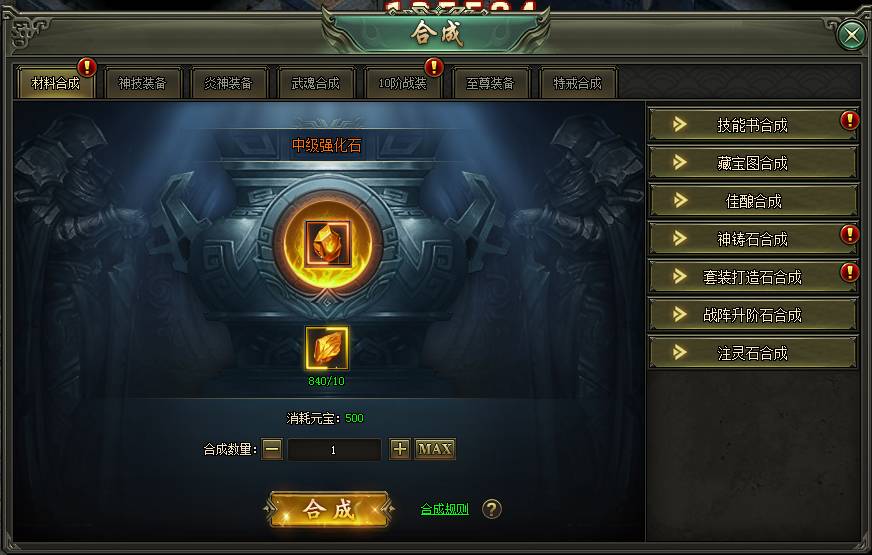Click the 合成数量 quantity input field
Image resolution: width=872 pixels, height=555 pixels.
(x=334, y=449)
